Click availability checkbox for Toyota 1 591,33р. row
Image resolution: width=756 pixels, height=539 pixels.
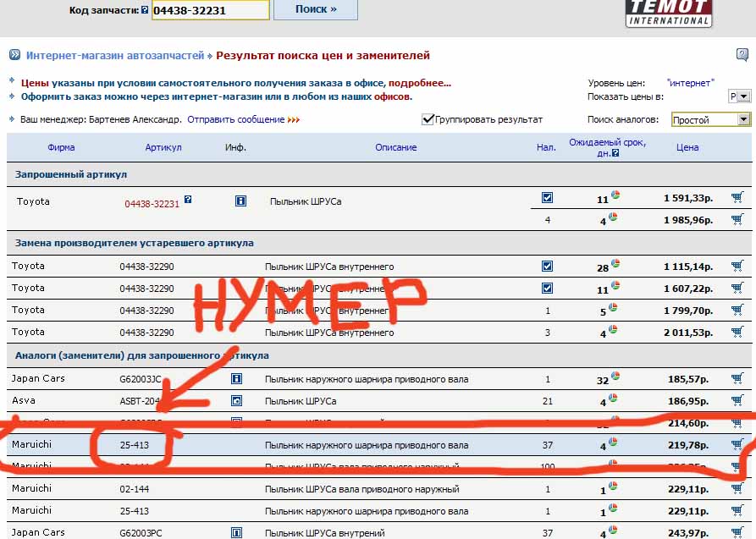tap(547, 198)
